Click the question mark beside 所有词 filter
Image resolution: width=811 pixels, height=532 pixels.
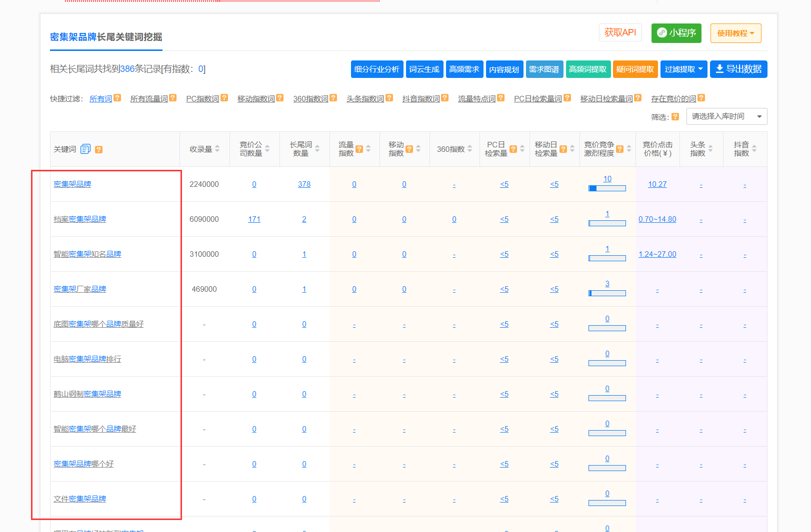coord(118,98)
